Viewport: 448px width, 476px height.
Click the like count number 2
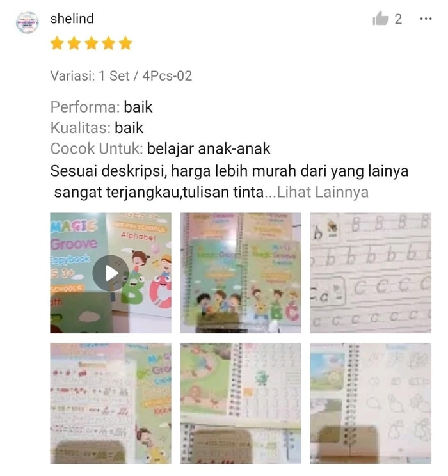pyautogui.click(x=398, y=19)
